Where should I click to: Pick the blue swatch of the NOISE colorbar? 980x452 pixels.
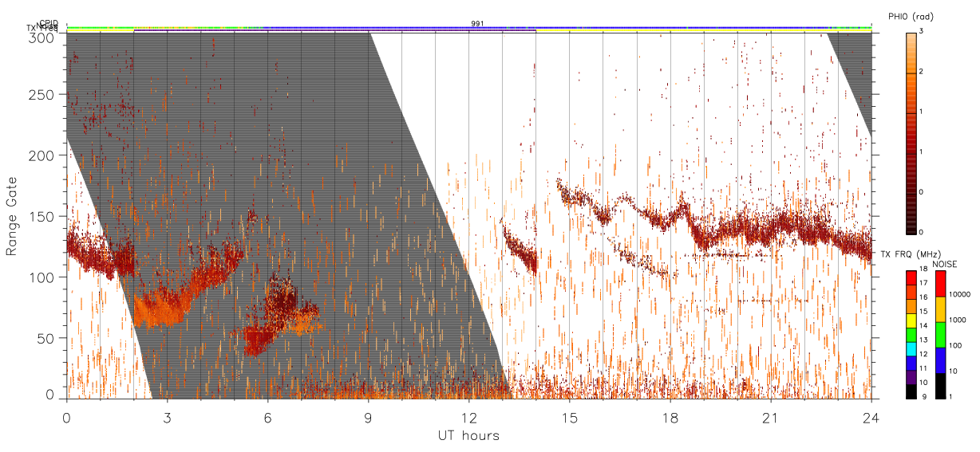click(x=941, y=360)
